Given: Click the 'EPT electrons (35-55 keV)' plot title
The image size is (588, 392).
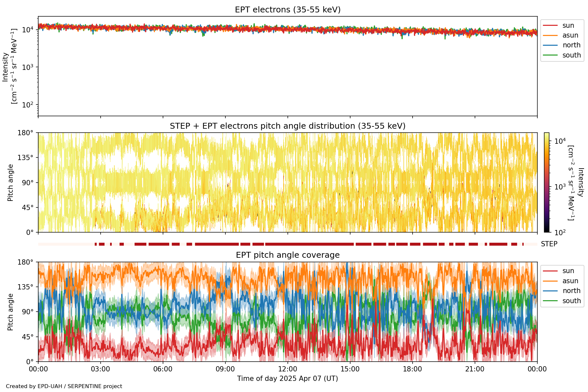Looking at the screenshot, I should coord(287,10).
